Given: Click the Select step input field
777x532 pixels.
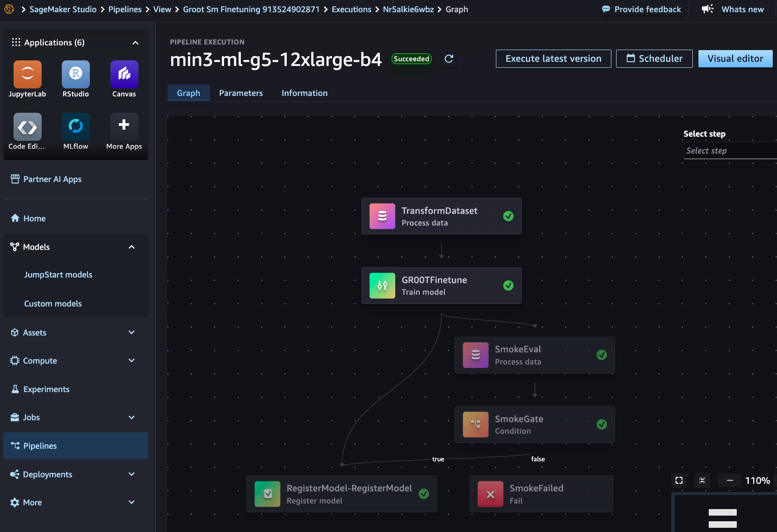Looking at the screenshot, I should (x=730, y=151).
